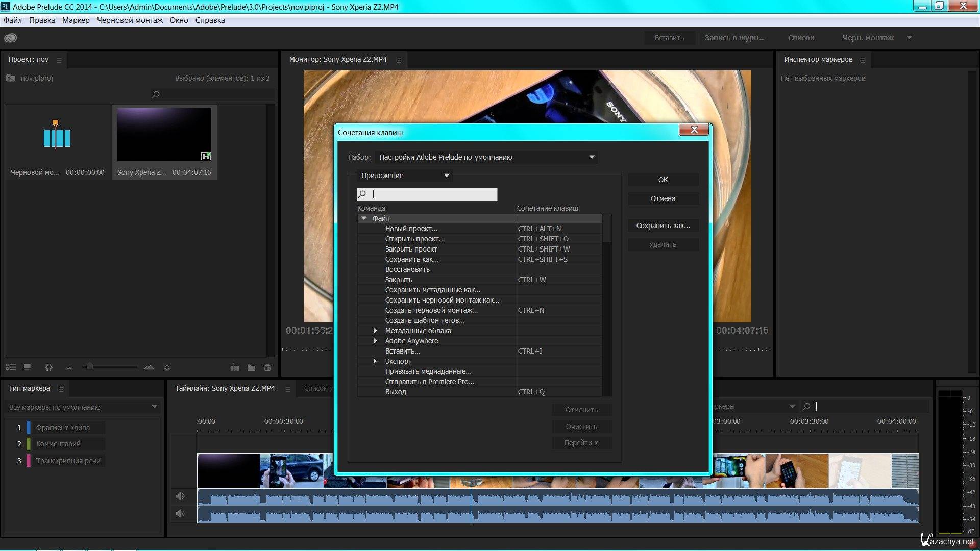Open Все маркеры по умолчанию dropdown

pos(83,407)
